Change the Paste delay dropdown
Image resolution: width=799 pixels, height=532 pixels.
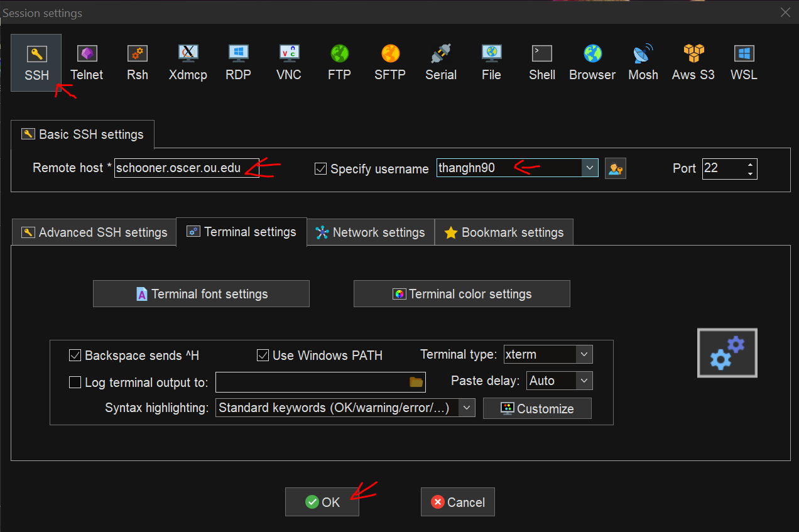pos(583,380)
